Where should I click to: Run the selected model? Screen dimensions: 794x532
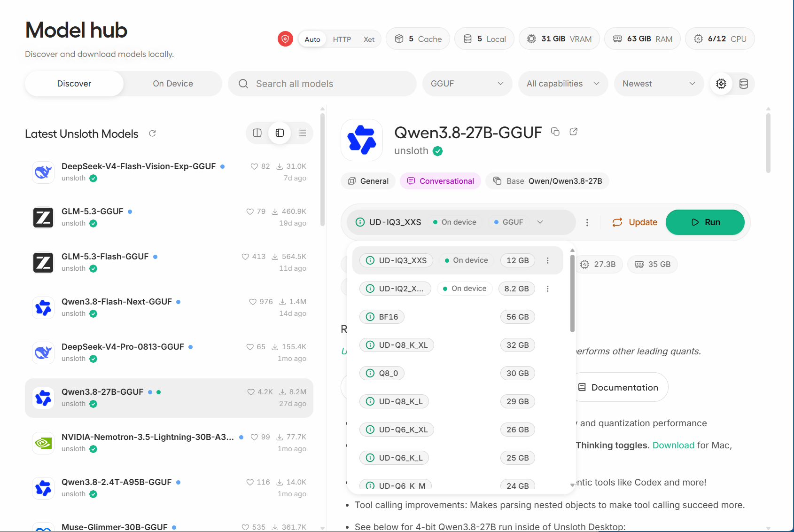705,222
